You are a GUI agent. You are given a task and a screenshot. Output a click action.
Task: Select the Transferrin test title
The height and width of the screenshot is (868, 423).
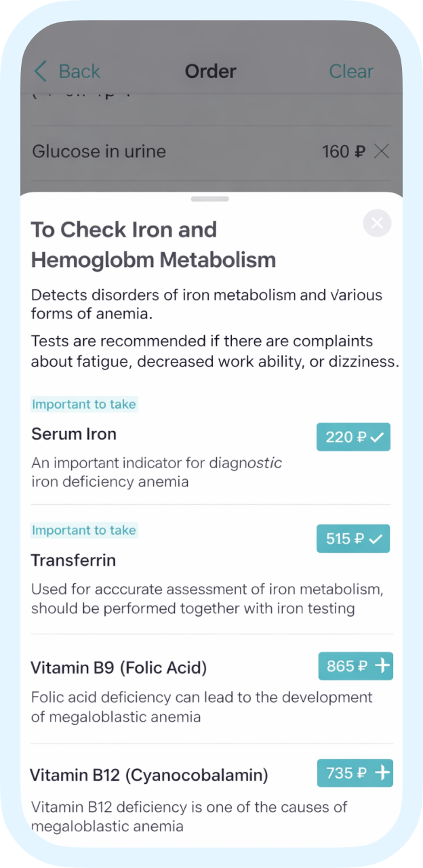(x=73, y=560)
